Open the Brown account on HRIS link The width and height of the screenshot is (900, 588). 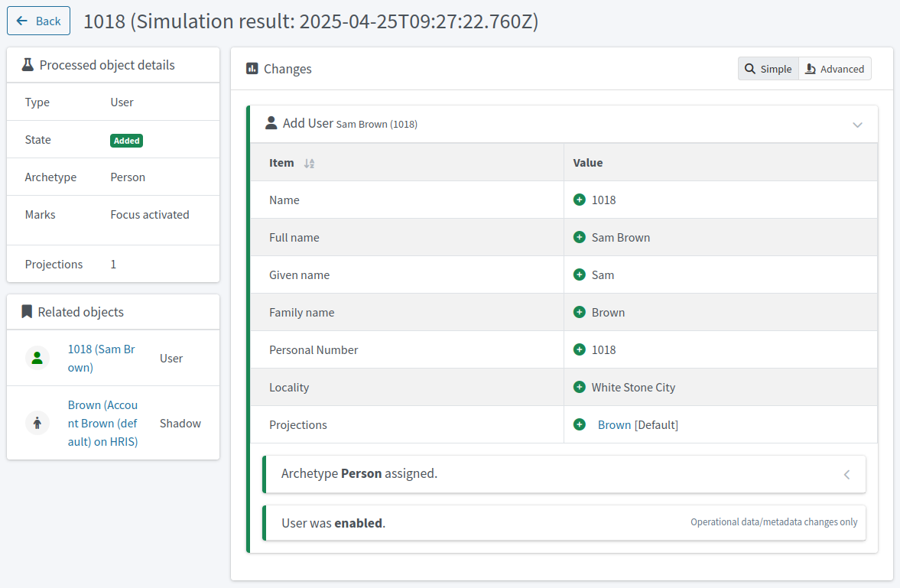tap(102, 422)
